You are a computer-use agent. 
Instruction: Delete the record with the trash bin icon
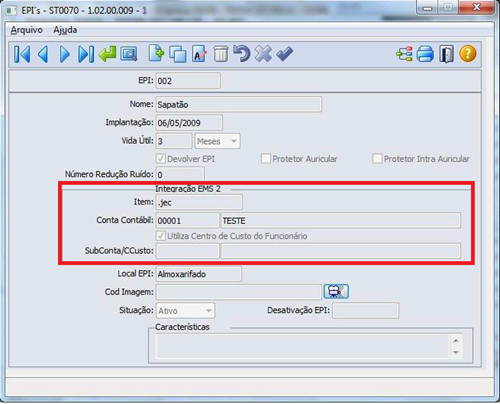click(x=220, y=54)
